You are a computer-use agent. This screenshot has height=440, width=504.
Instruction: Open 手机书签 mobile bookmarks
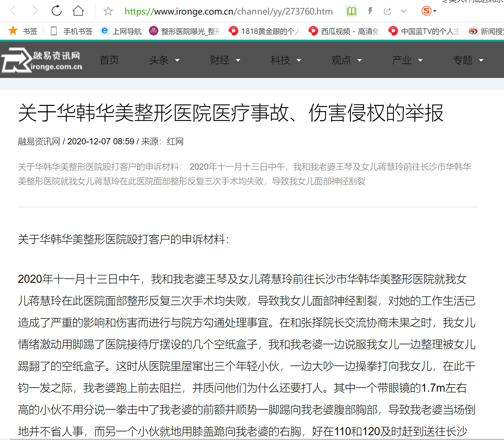pos(72,31)
